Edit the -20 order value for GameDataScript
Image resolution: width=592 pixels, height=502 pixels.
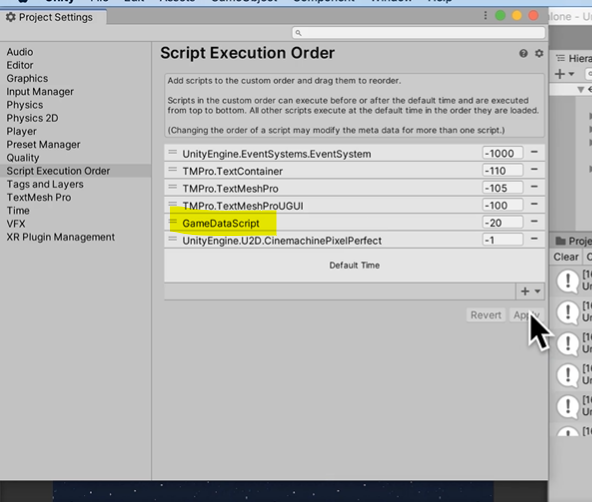point(503,223)
